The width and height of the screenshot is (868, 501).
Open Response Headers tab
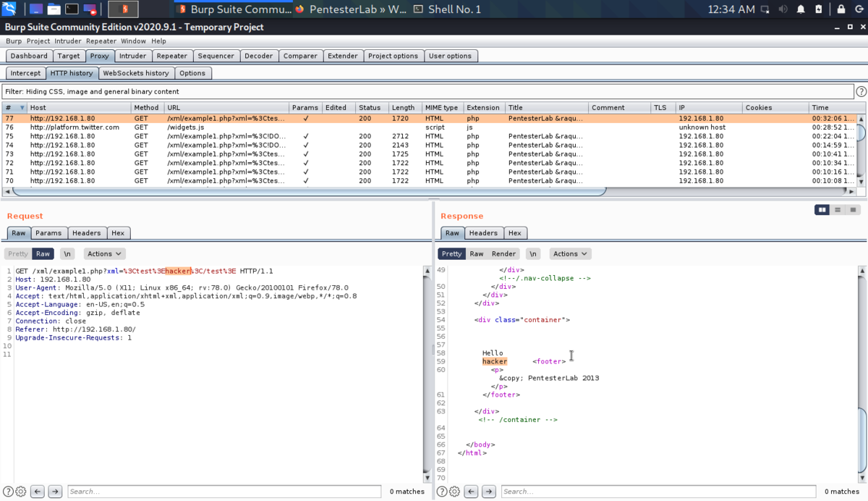pyautogui.click(x=483, y=233)
